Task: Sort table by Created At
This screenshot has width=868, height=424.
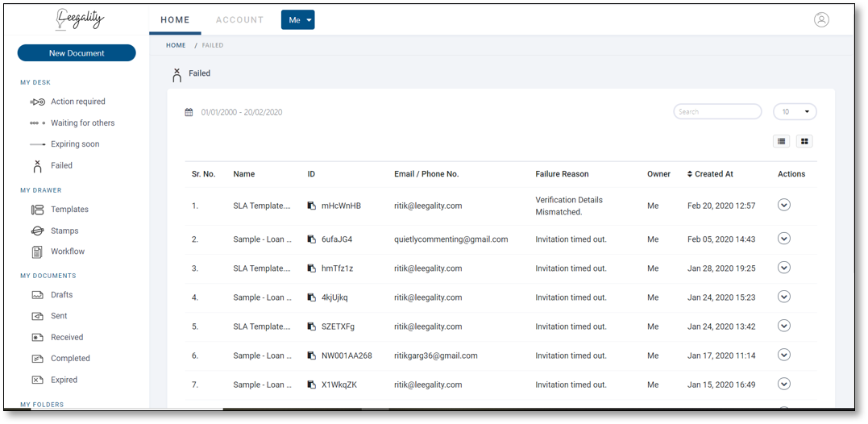Action: (710, 174)
